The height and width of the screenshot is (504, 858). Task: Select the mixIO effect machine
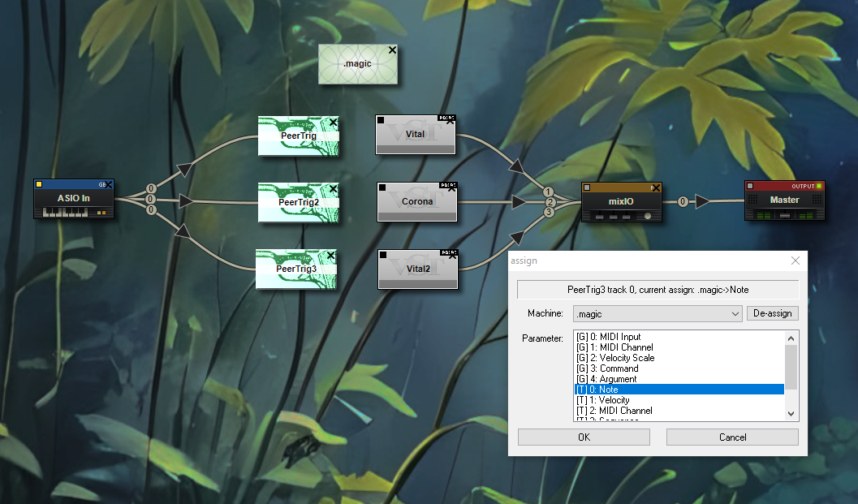[622, 202]
